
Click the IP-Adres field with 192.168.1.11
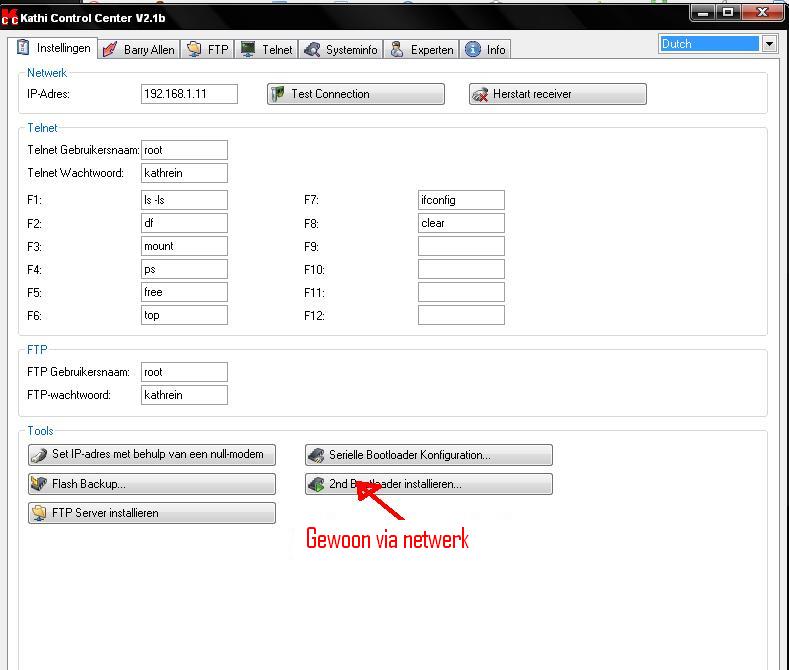189,94
